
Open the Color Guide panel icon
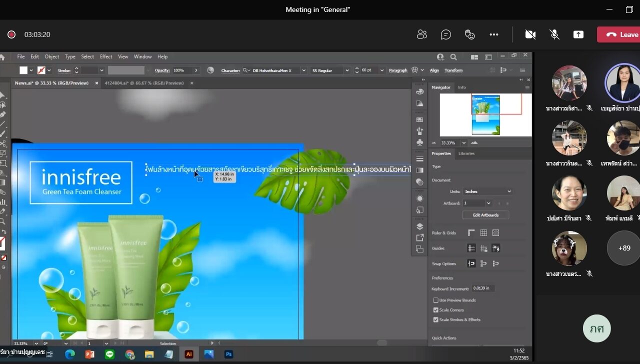tap(420, 103)
